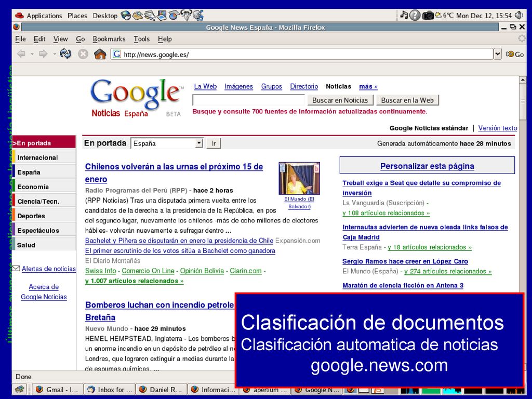Open the 'Versión texto' link
532x399 pixels.
pyautogui.click(x=498, y=128)
